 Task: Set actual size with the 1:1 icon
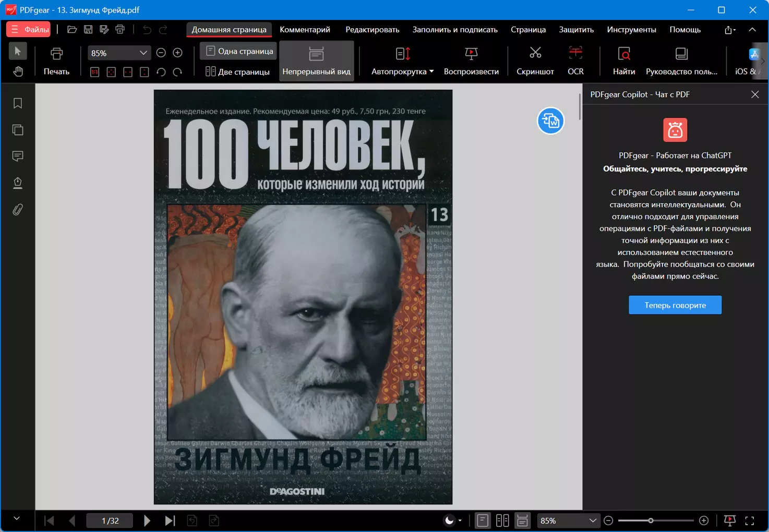[95, 72]
